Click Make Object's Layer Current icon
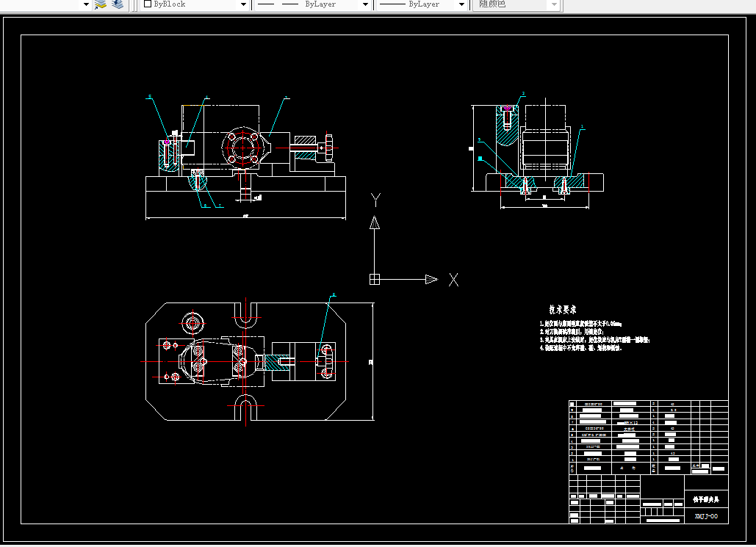756x547 pixels. (100, 4)
